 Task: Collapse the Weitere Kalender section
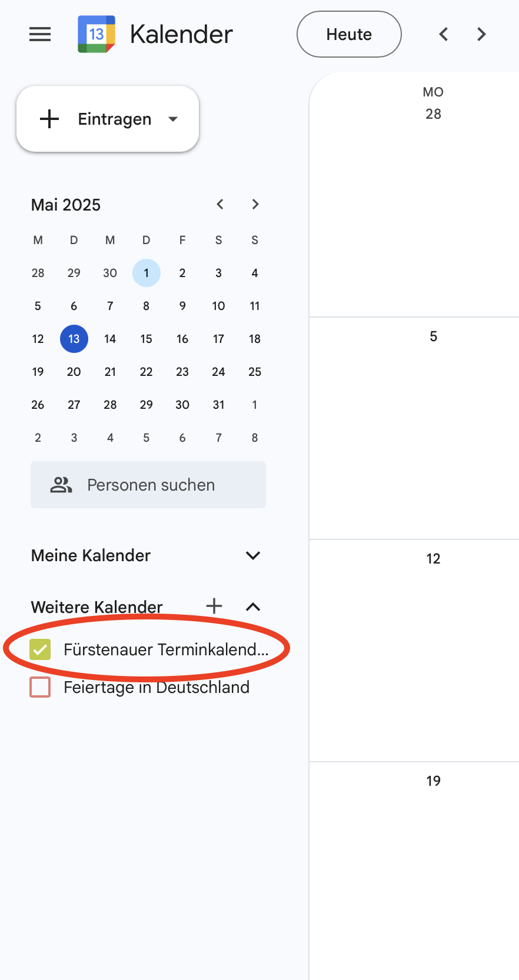click(253, 606)
